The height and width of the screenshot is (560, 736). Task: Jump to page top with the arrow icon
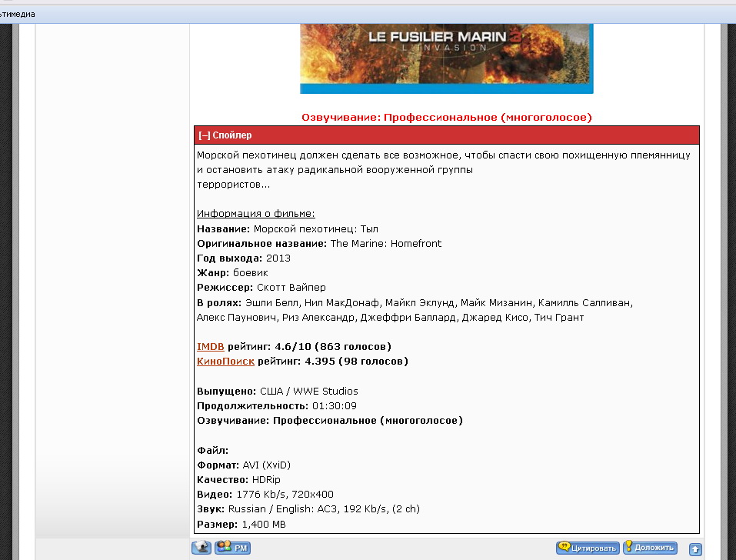coord(695,548)
